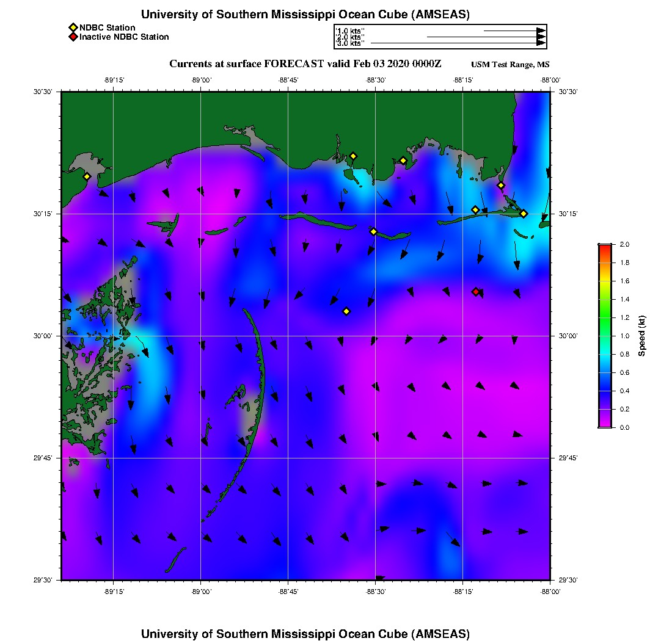Viewport: 672px width, 641px height.
Task: Click the 1.0 kts scale arrow label
Action: [x=350, y=31]
